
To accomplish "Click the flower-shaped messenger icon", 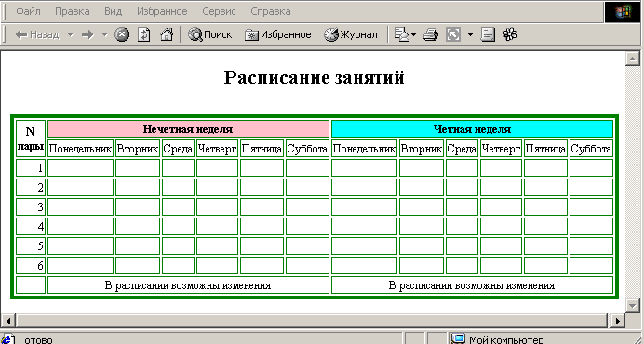I will pyautogui.click(x=510, y=34).
